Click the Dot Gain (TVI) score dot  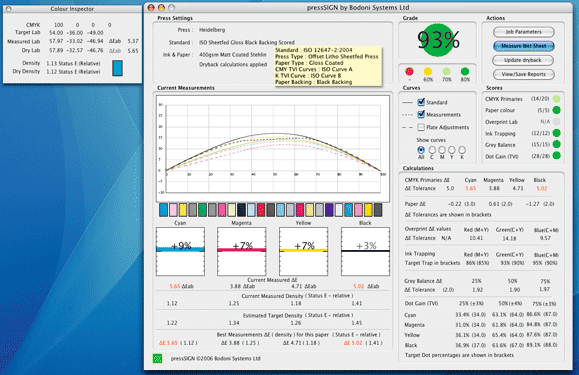(556, 156)
